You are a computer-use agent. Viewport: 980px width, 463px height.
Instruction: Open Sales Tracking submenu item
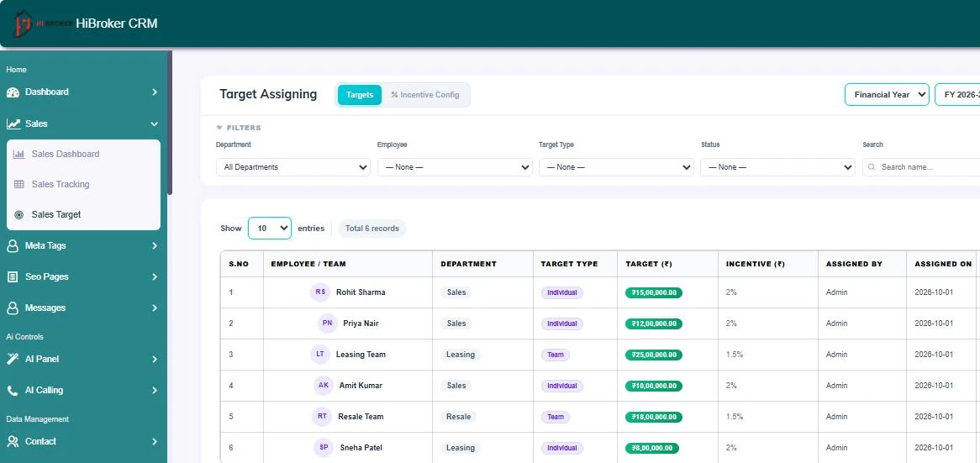pos(83,184)
